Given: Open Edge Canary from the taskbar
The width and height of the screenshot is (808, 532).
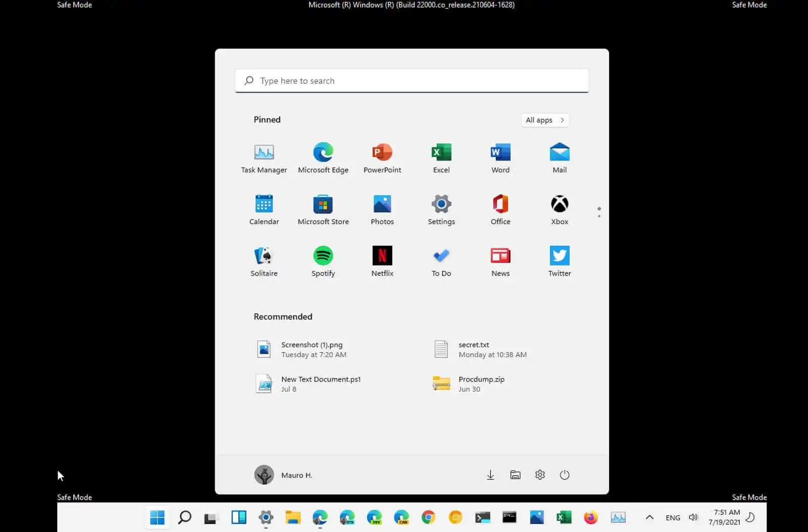Looking at the screenshot, I should point(401,517).
